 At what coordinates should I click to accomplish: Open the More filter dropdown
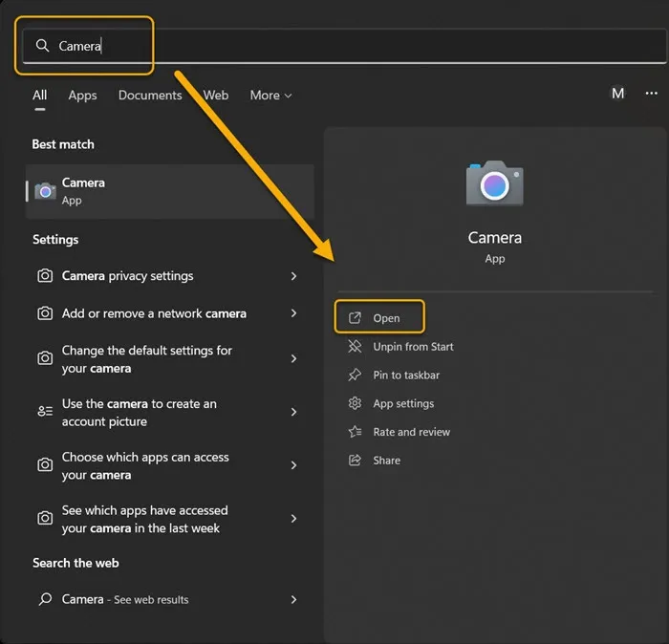coord(270,96)
